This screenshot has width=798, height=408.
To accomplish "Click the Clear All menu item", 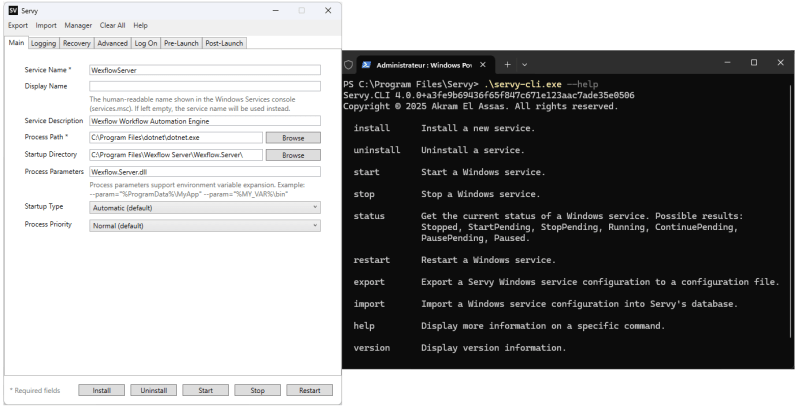I will pos(112,25).
